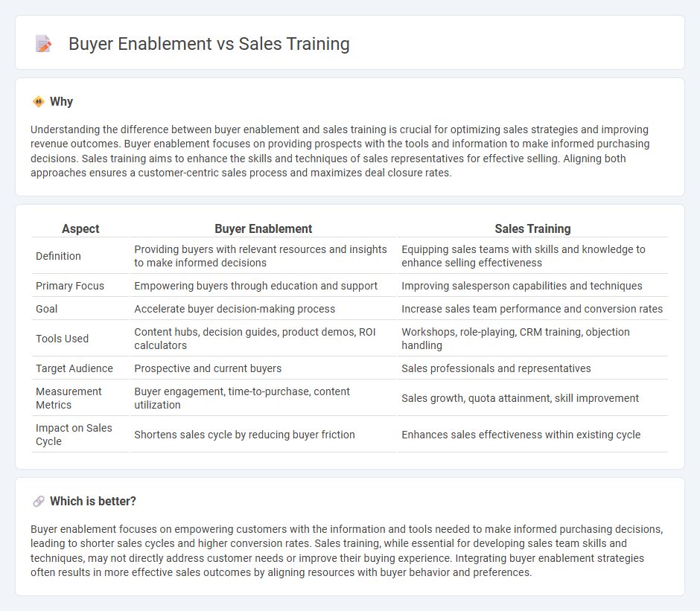
Task: Click the paragraph starting 'Buyer enablement focuses on empowering'
Action: pos(347,550)
